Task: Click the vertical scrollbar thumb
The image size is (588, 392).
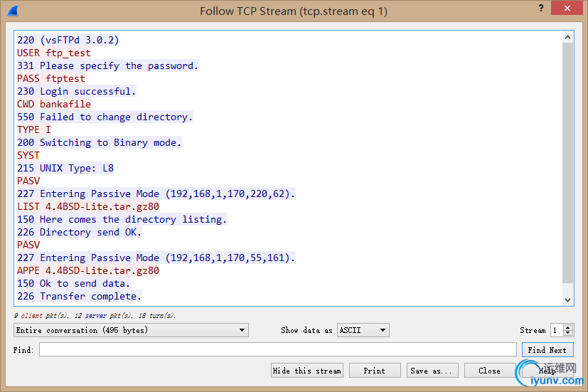Action: click(x=568, y=163)
